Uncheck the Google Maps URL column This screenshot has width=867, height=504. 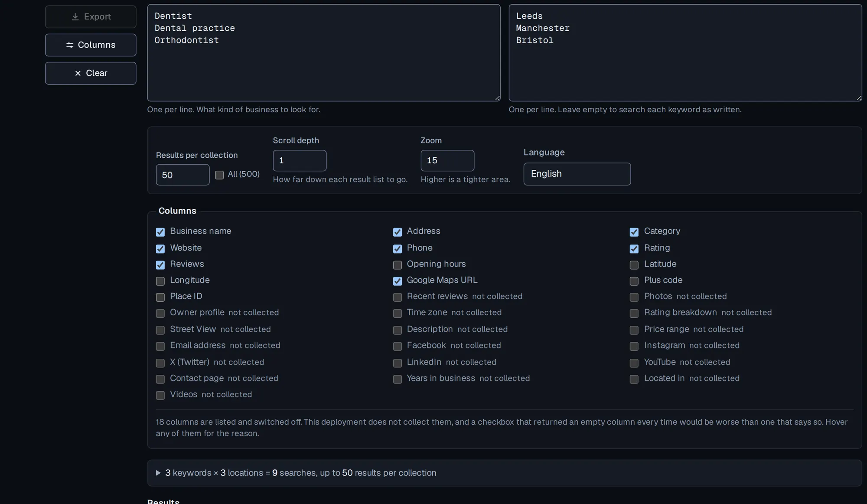tap(398, 281)
